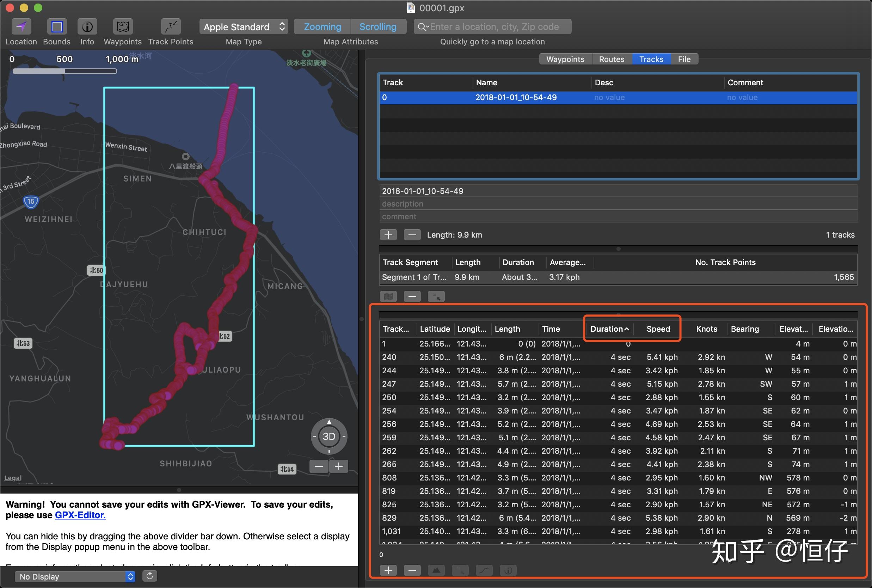Click the add track plus button near Length

(x=388, y=235)
